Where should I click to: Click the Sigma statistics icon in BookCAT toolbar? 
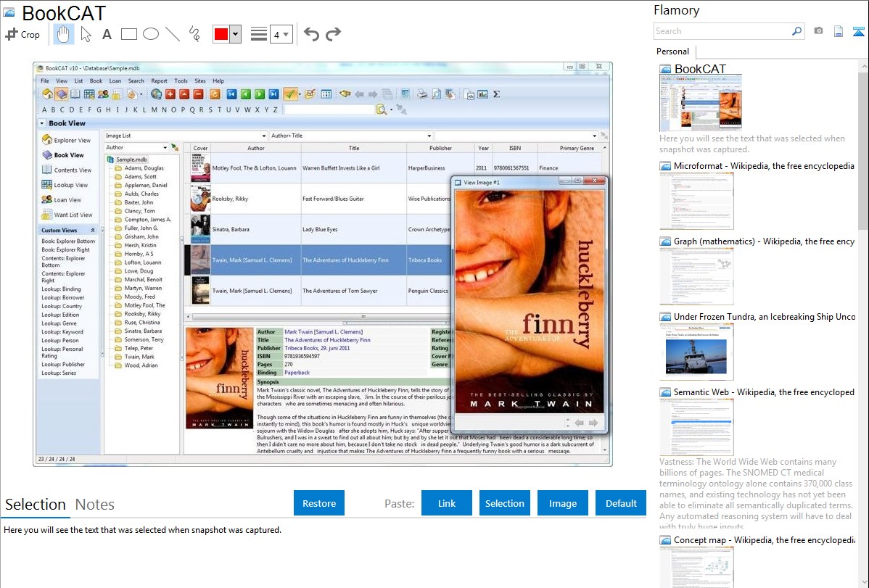pos(497,94)
